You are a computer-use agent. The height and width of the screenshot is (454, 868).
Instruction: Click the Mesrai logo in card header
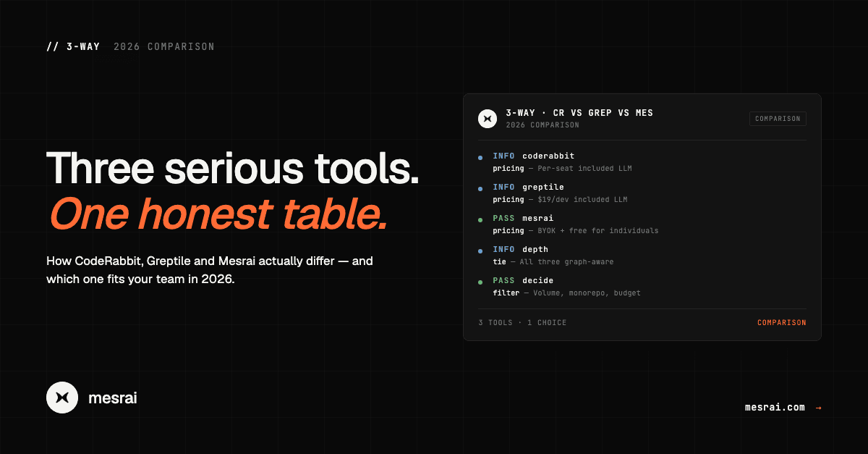[488, 119]
